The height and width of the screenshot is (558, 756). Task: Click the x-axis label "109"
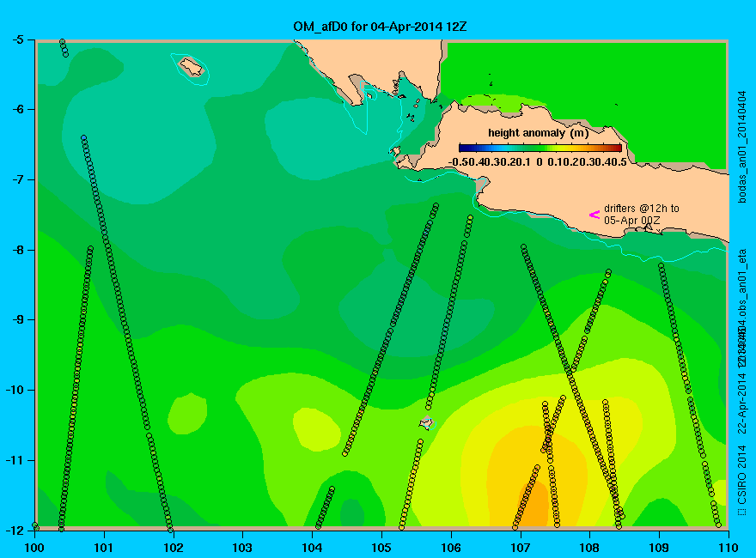click(659, 548)
